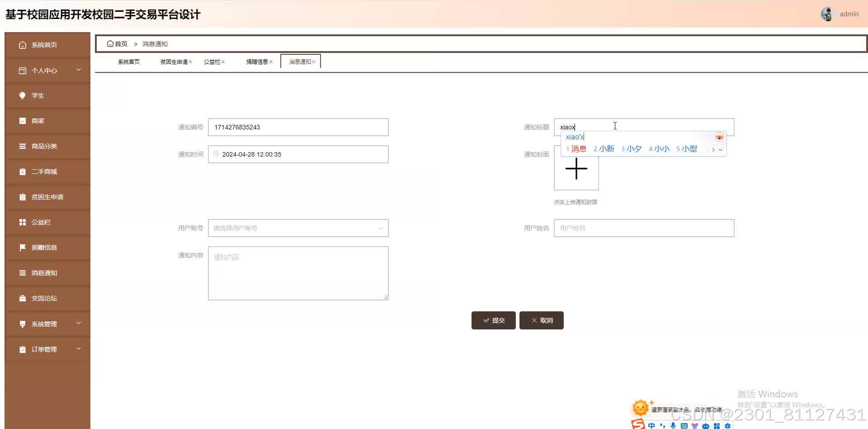868x429 pixels.
Task: Expand the 系统管理 submenu chevron
Action: pyautogui.click(x=79, y=323)
